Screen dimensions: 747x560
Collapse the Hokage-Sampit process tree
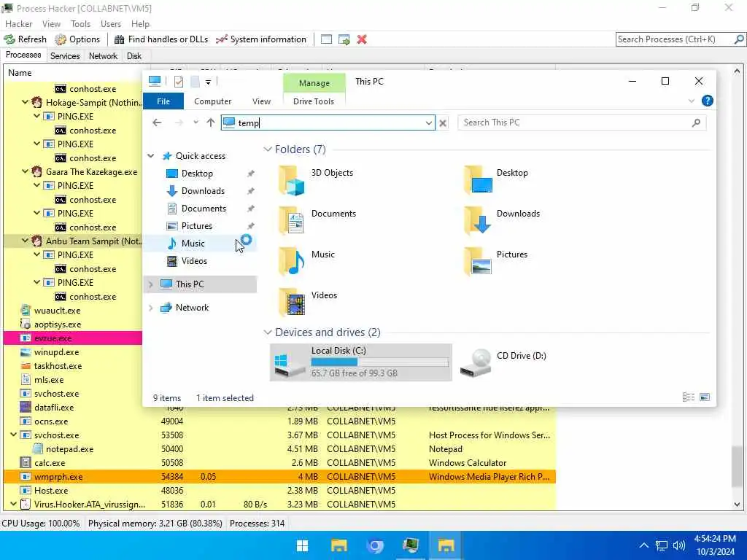(x=26, y=102)
